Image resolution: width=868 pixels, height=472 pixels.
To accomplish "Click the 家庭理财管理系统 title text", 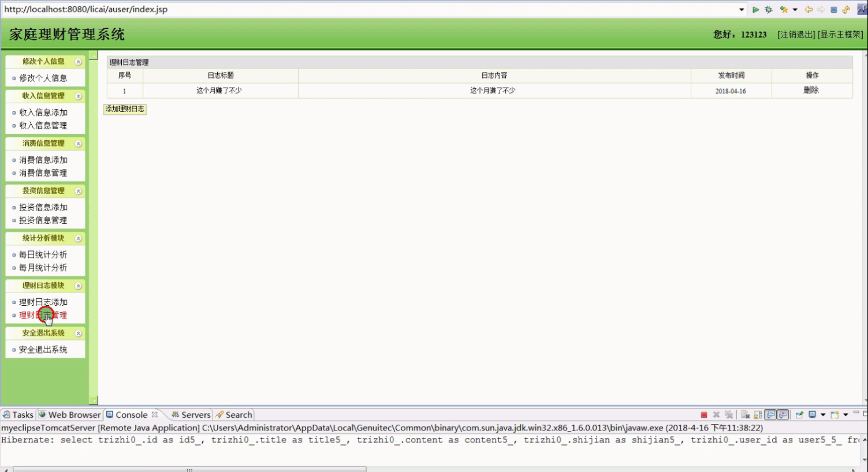I will 67,35.
